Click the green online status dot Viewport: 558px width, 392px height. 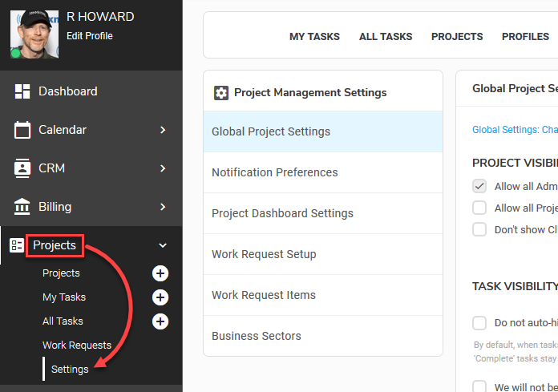click(x=15, y=54)
